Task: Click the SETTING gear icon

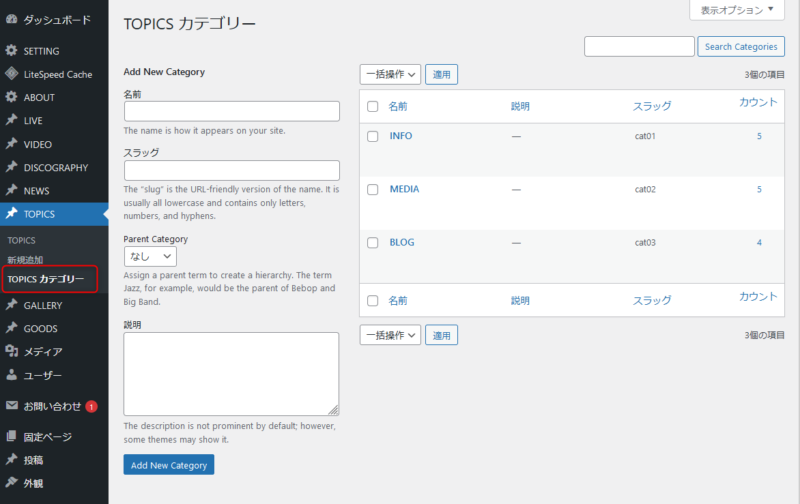Action: tap(11, 51)
